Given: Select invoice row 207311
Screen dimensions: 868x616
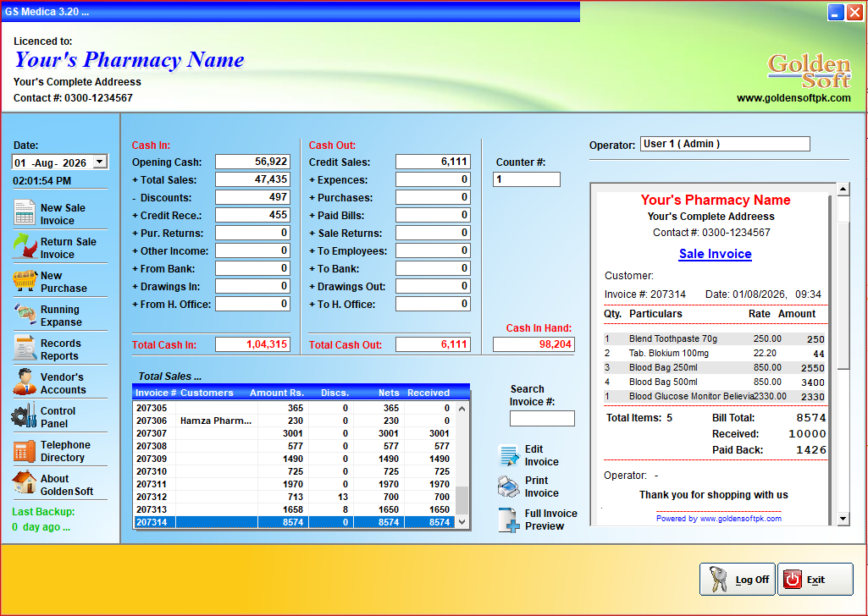Looking at the screenshot, I should pyautogui.click(x=295, y=484).
